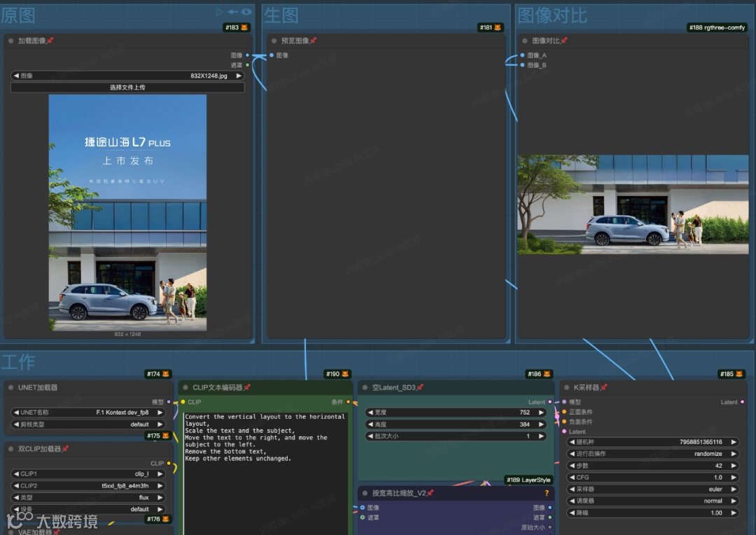Click the horizontal comparison image in 图像对比
This screenshot has height=535, width=756.
click(x=633, y=204)
